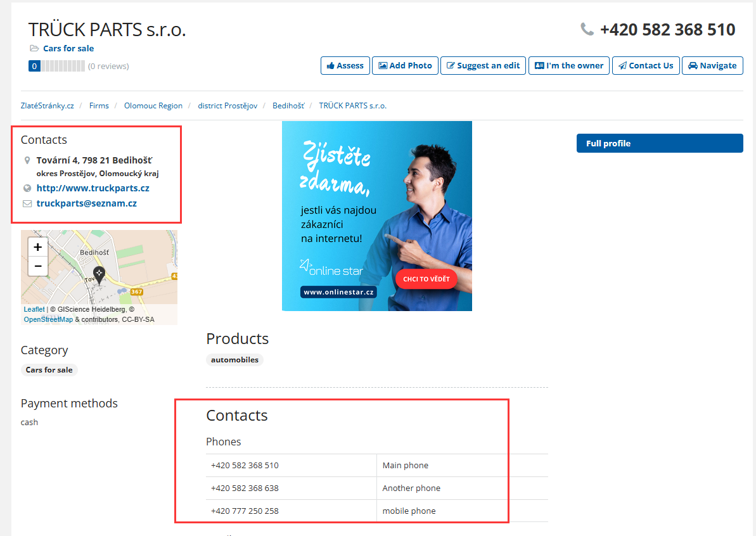Click the black map marker pin
The height and width of the screenshot is (536, 756).
[x=99, y=275]
